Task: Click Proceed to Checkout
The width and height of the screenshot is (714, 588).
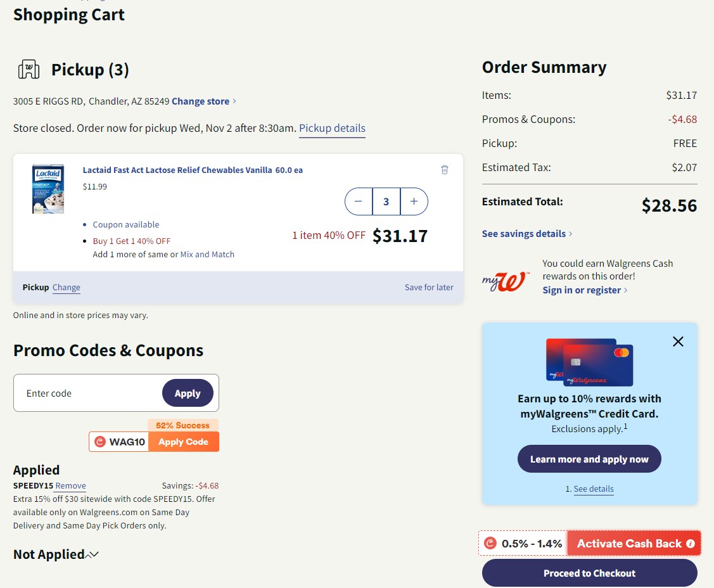Action: coord(589,573)
